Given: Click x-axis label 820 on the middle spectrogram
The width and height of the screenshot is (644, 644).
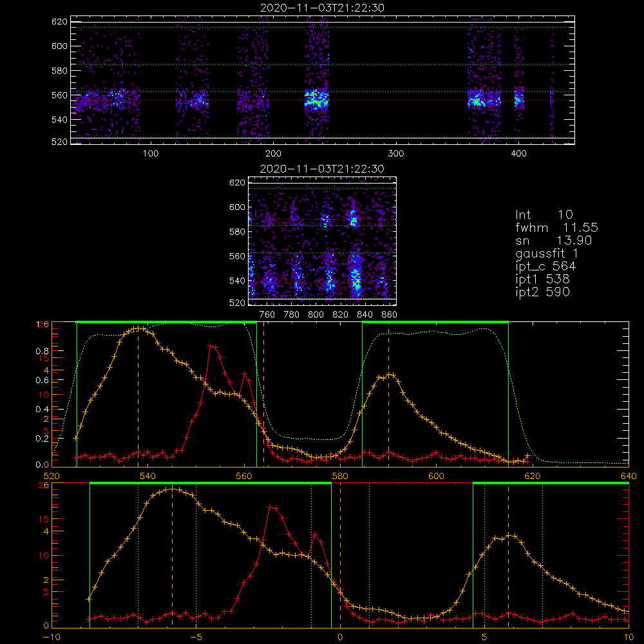Looking at the screenshot, I should (341, 315).
